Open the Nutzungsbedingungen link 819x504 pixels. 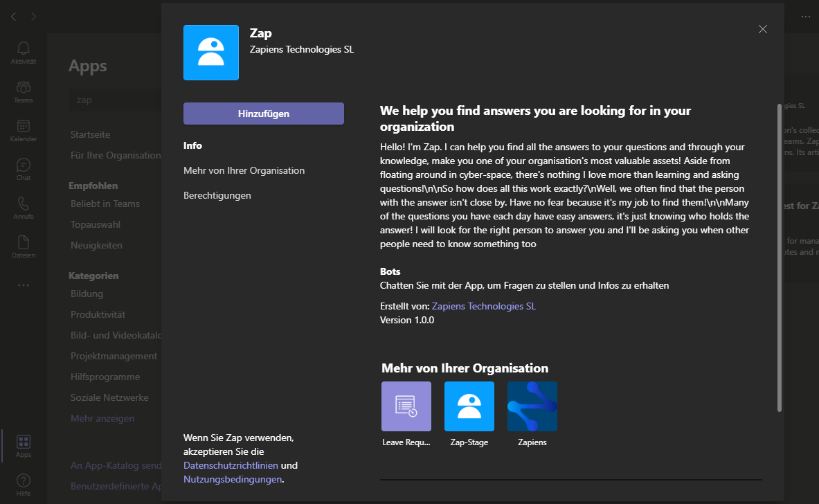click(233, 479)
